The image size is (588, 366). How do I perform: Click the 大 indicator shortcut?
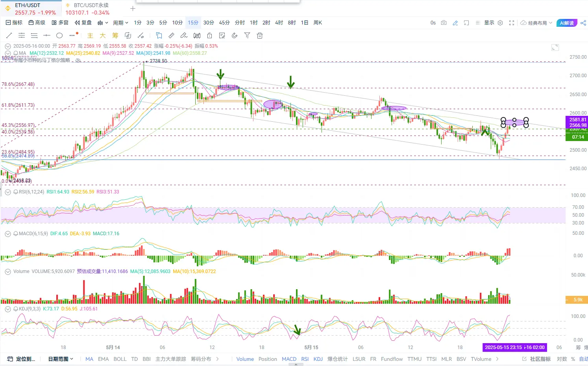click(x=103, y=35)
